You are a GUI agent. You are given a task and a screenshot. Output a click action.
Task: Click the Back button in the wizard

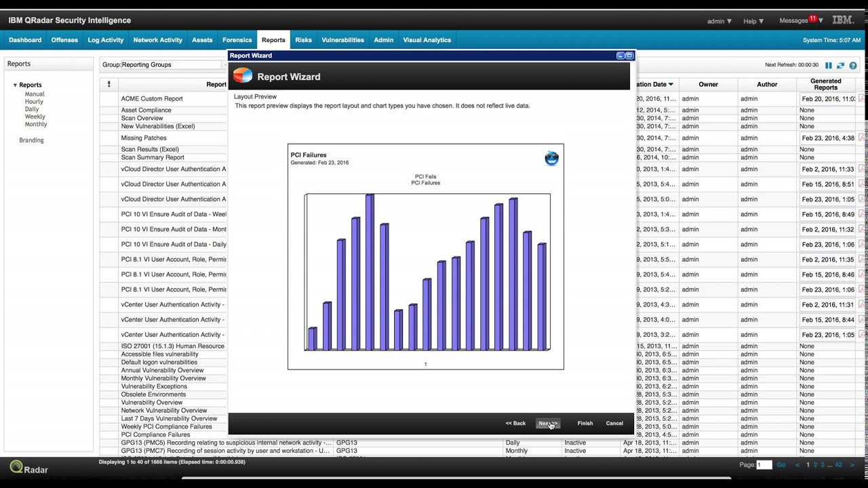pyautogui.click(x=515, y=424)
